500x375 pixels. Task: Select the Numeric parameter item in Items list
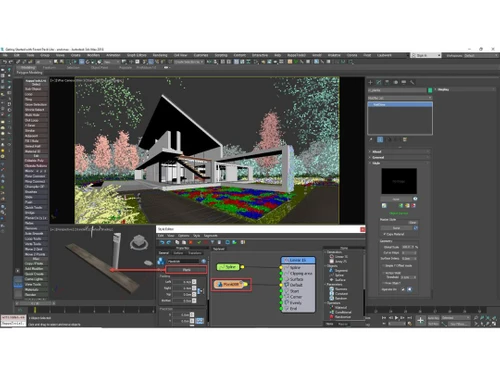click(x=338, y=289)
